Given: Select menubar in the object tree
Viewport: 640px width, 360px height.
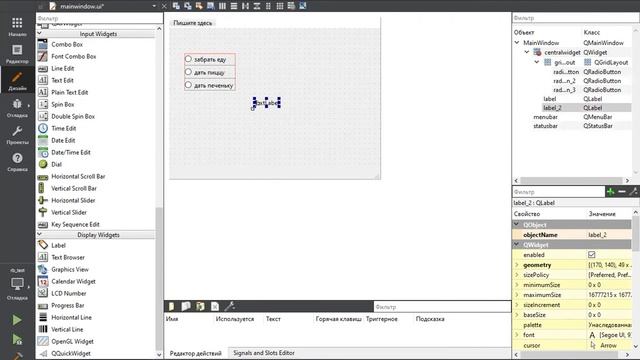Looking at the screenshot, I should click(x=545, y=117).
